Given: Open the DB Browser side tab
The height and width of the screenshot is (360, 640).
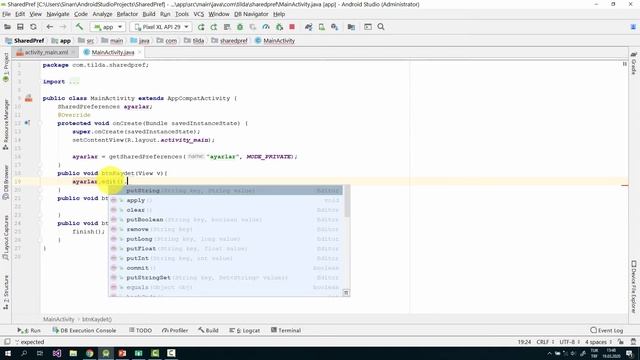Looking at the screenshot, I should pos(6,182).
